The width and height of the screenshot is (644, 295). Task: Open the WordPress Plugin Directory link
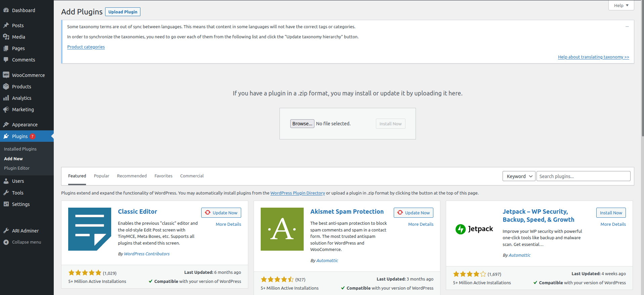298,193
